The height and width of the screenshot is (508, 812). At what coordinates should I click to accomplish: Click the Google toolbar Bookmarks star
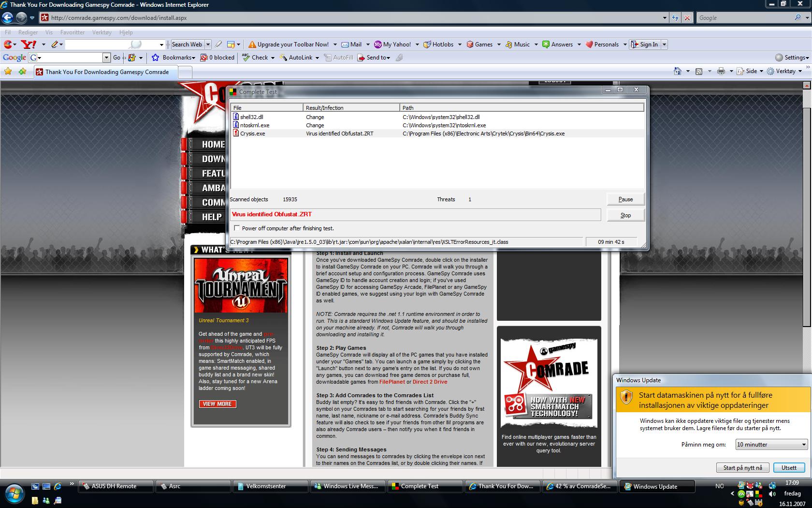[156, 58]
